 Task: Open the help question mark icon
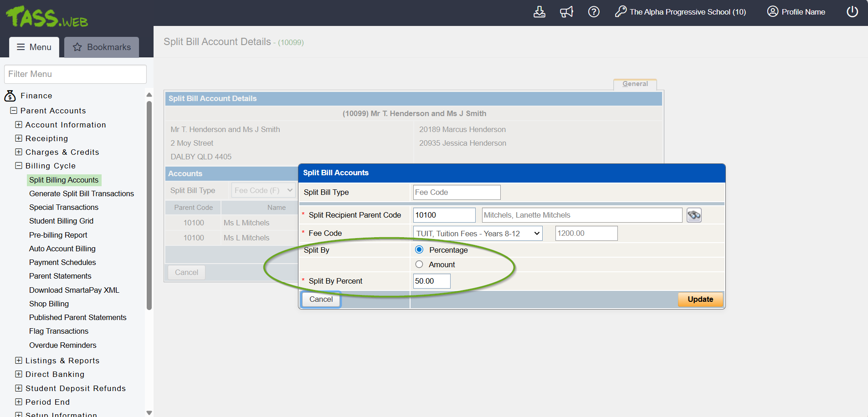(594, 12)
